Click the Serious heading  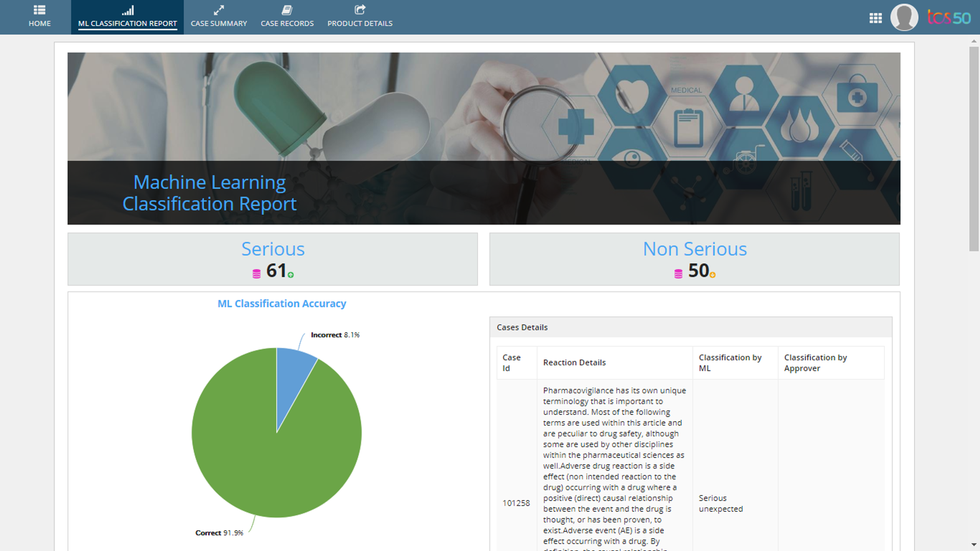(x=273, y=249)
